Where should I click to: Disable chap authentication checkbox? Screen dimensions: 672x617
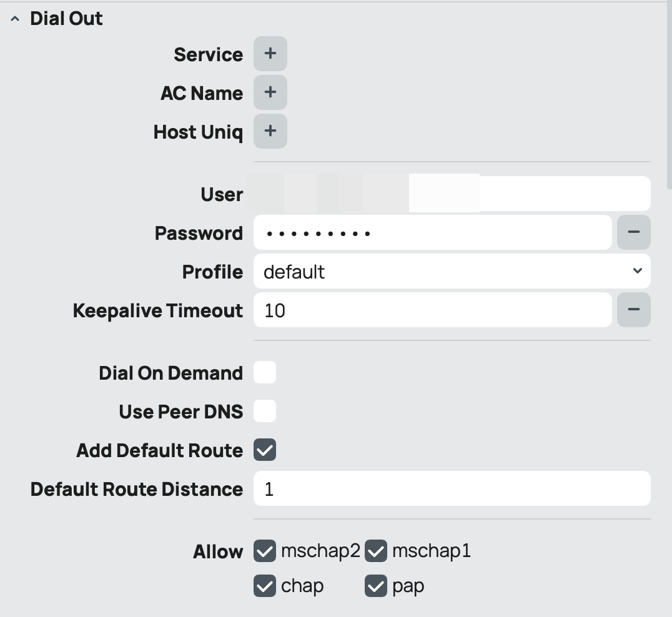pos(265,586)
